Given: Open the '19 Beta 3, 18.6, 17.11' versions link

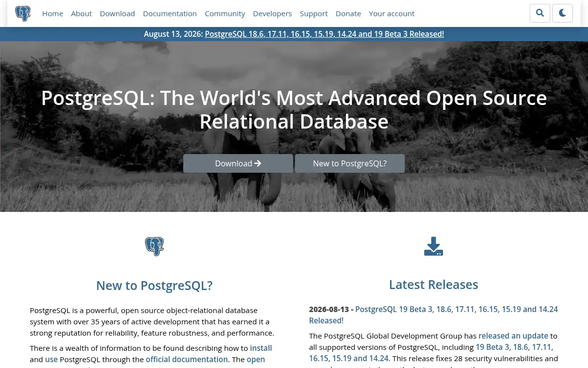Looking at the screenshot, I should (x=431, y=352).
